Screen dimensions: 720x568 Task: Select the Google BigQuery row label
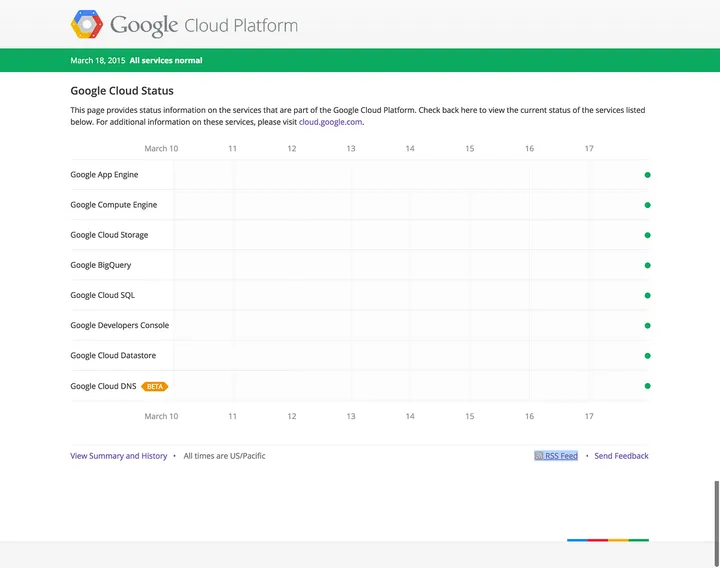(x=101, y=265)
